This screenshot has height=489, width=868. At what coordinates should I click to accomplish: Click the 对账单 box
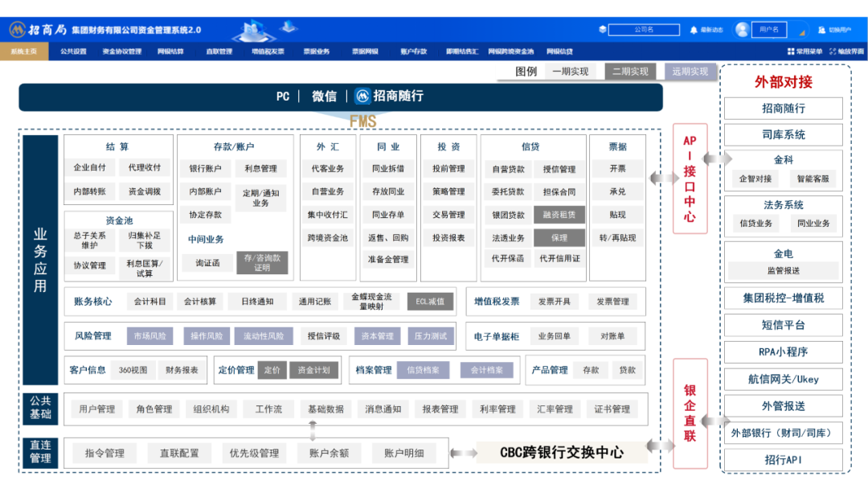pyautogui.click(x=612, y=335)
